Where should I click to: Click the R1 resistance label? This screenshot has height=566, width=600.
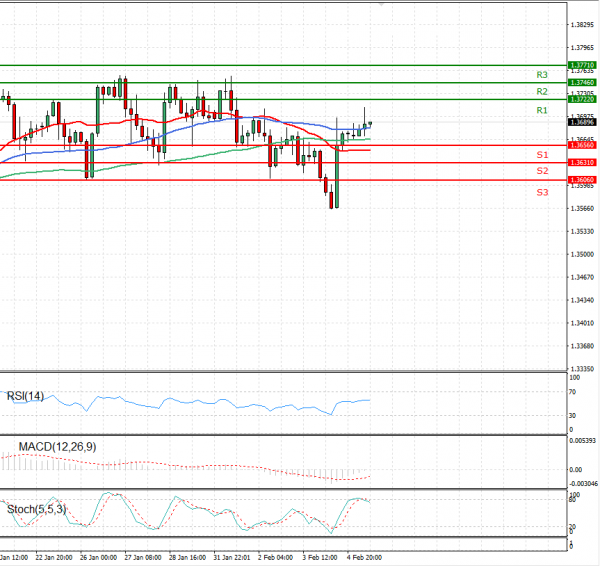[x=542, y=111]
